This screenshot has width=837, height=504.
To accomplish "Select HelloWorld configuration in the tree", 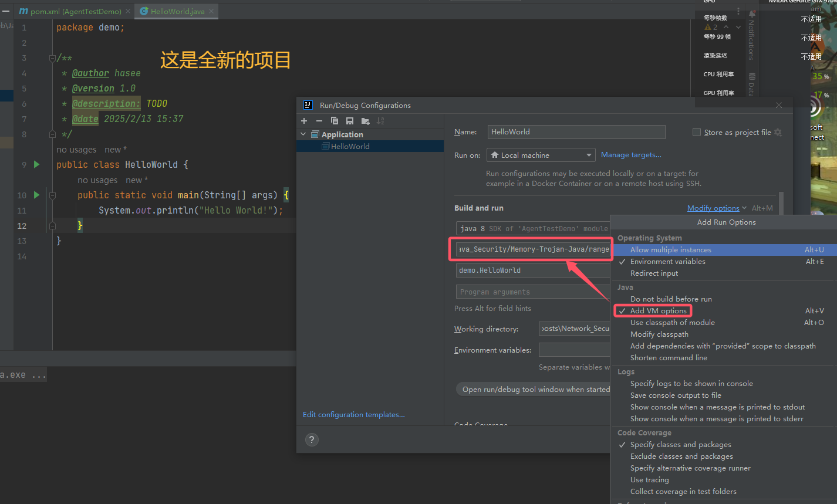I will click(x=370, y=147).
